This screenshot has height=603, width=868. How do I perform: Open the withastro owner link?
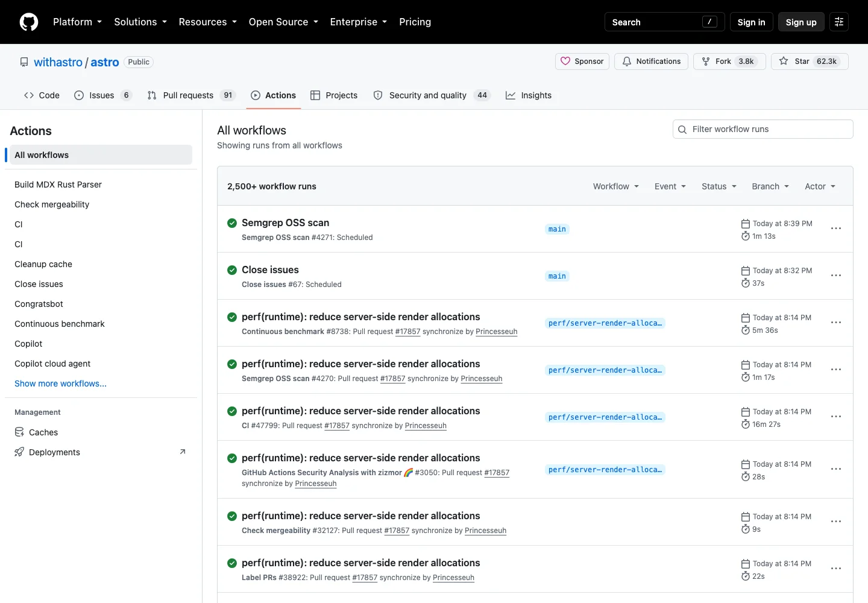[x=58, y=62]
